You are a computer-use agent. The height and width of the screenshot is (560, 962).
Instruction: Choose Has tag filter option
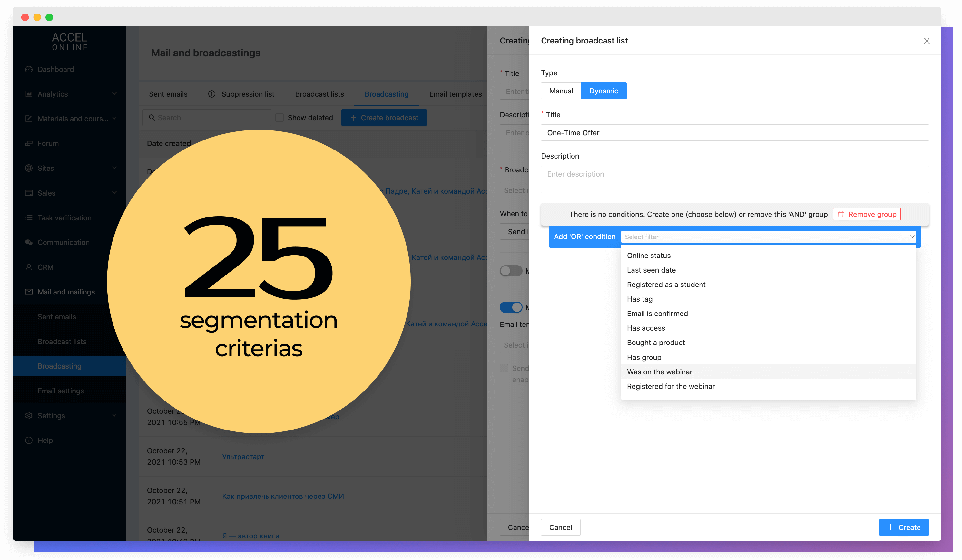769,299
